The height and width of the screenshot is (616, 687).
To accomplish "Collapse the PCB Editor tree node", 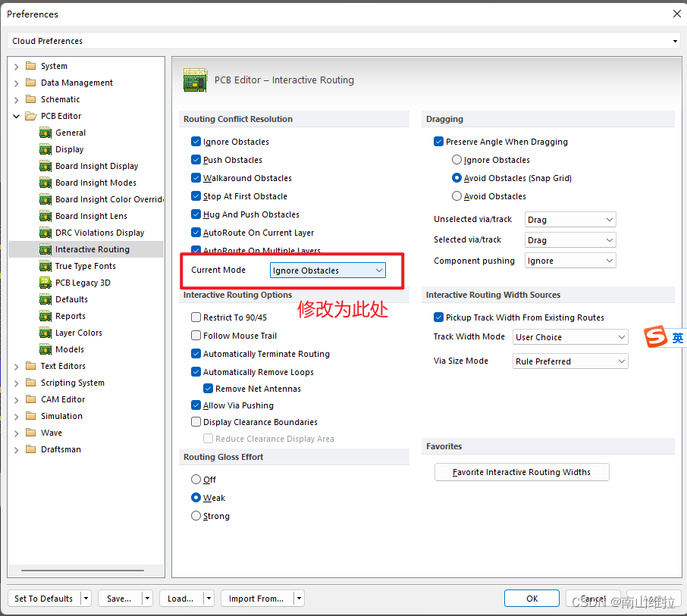I will tap(16, 116).
